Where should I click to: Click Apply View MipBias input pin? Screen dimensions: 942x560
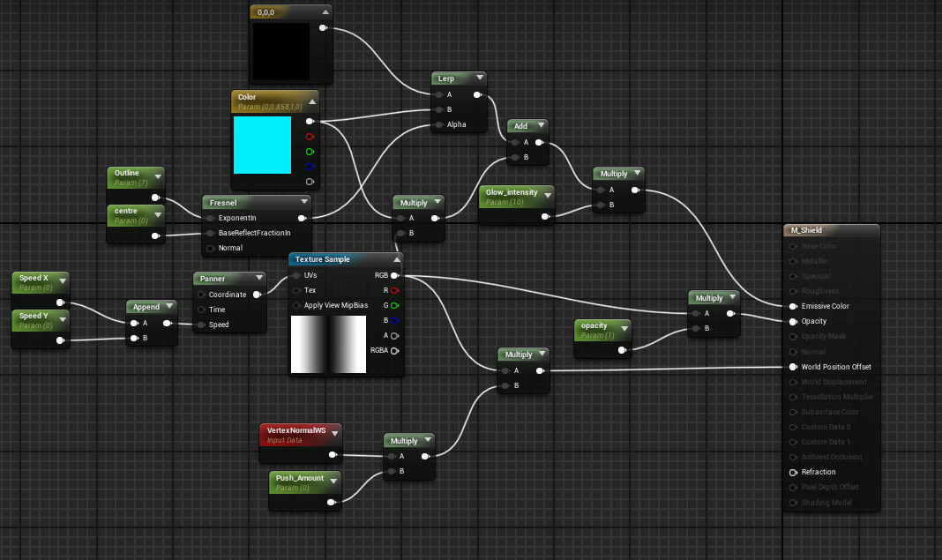(x=296, y=305)
